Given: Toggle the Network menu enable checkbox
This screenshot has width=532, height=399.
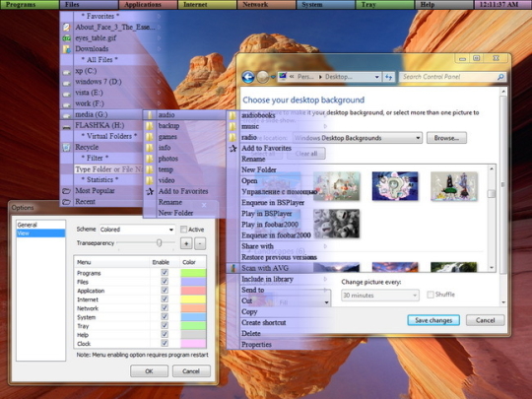Looking at the screenshot, I should click(165, 307).
